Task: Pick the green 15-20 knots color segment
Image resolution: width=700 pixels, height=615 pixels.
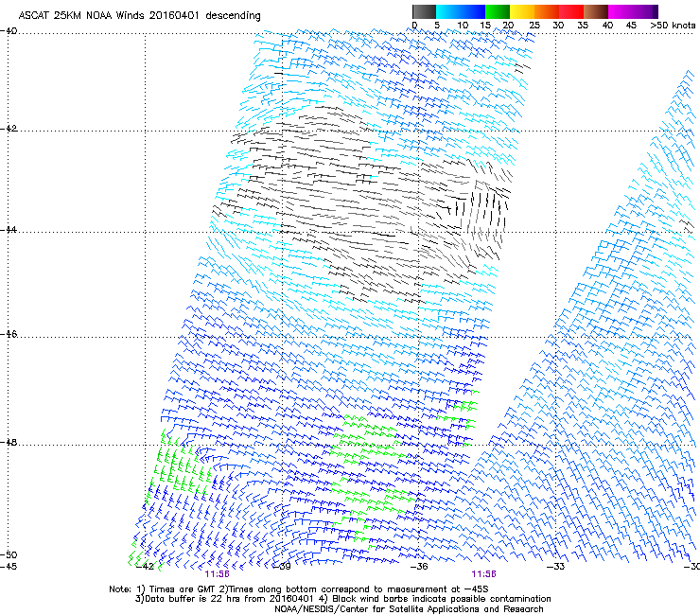Action: [498, 11]
